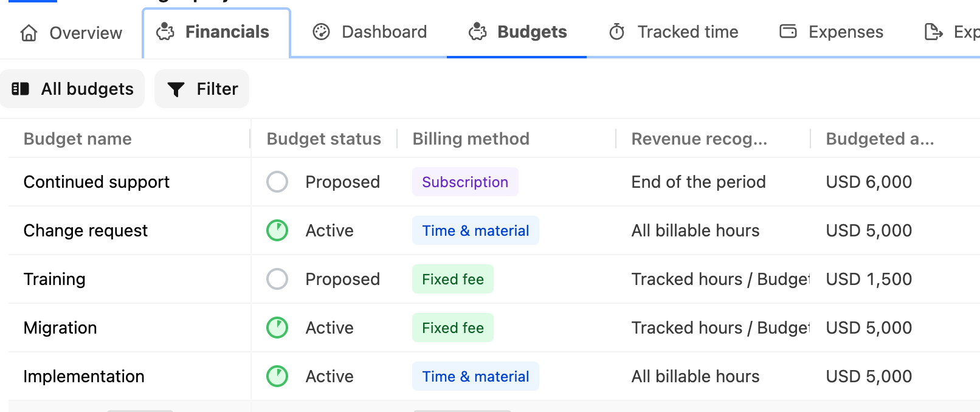Open the All budgets view selector
This screenshot has width=980, height=412.
(x=72, y=89)
